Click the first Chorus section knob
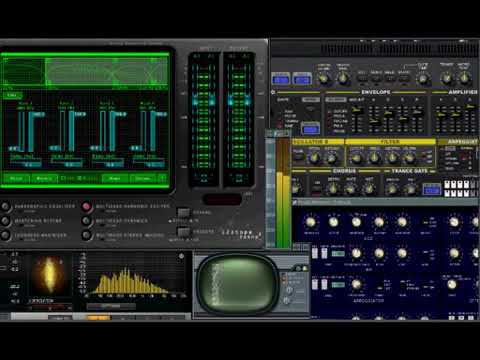Screen dimensions: 480x360 (x=332, y=189)
